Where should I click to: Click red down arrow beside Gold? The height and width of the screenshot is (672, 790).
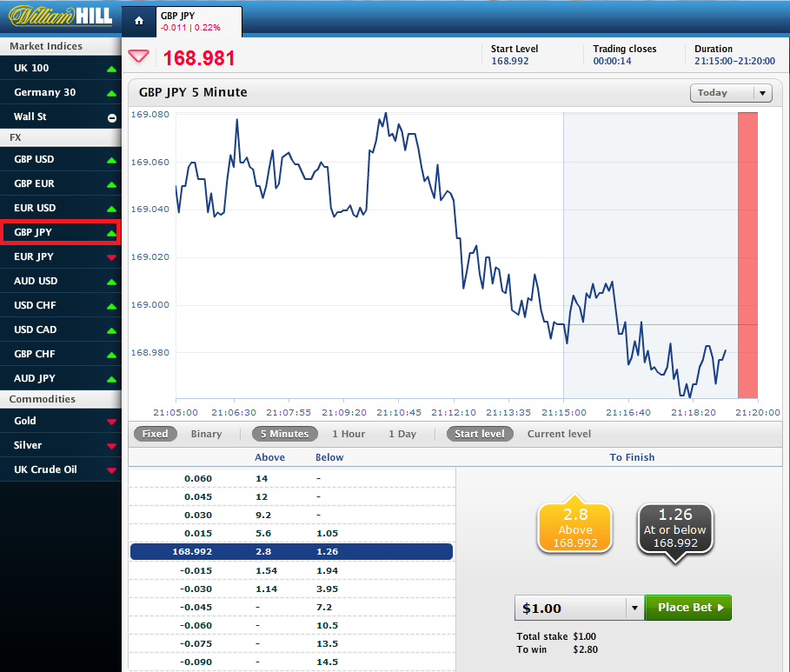pyautogui.click(x=111, y=422)
